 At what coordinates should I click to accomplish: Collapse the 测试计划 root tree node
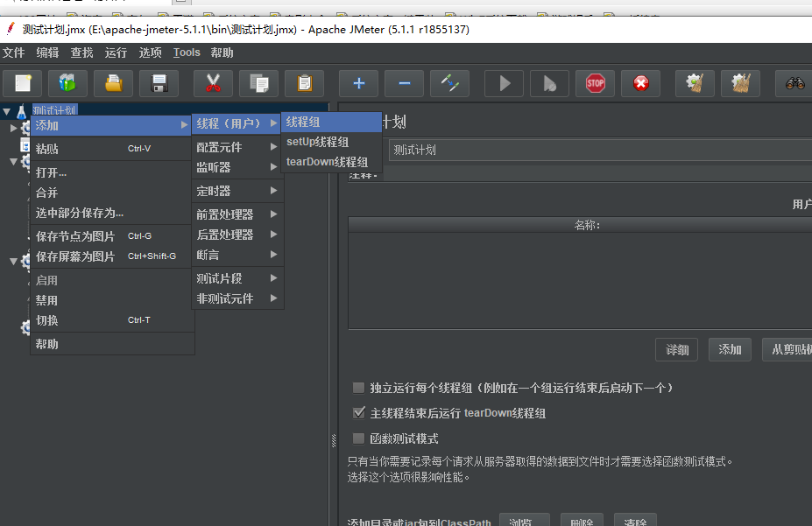click(x=7, y=111)
